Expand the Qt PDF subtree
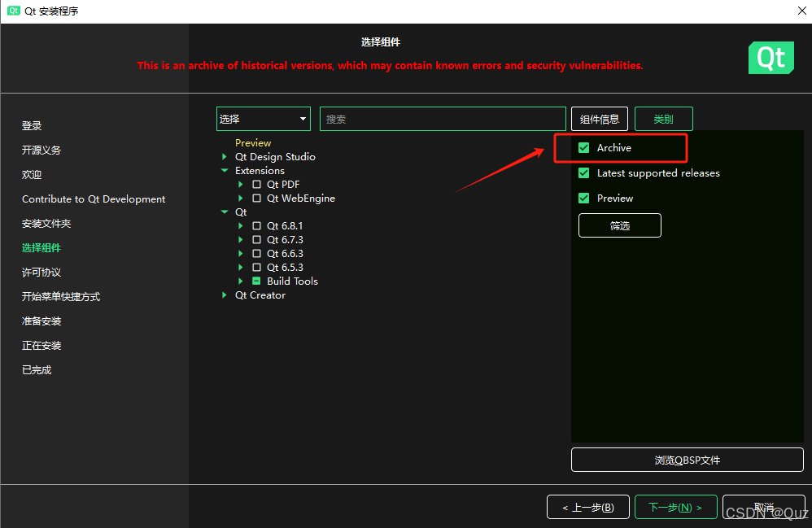 [x=240, y=185]
